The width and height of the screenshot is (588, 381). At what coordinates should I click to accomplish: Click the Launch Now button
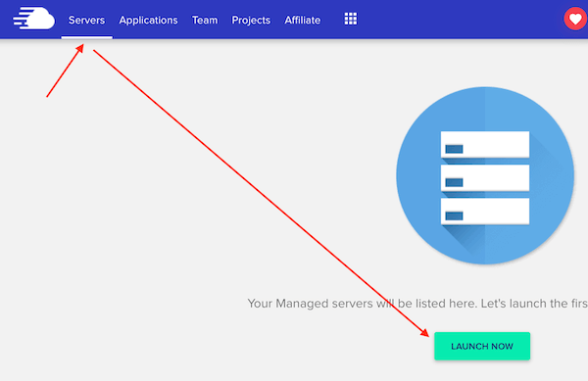[482, 346]
